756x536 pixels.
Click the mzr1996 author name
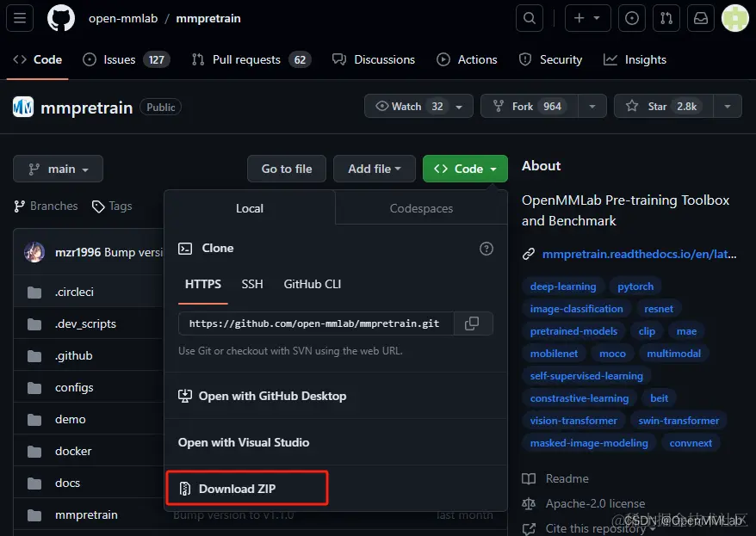pos(78,252)
